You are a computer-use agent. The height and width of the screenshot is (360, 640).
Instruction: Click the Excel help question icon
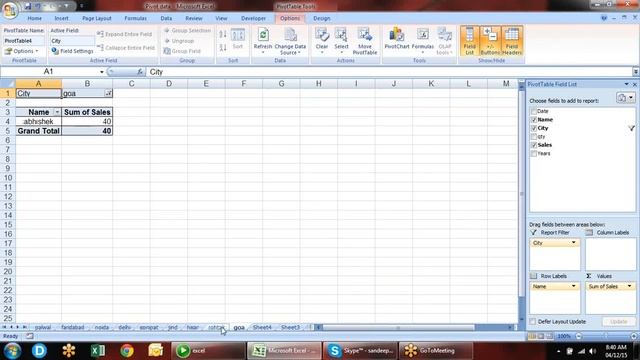tap(604, 18)
